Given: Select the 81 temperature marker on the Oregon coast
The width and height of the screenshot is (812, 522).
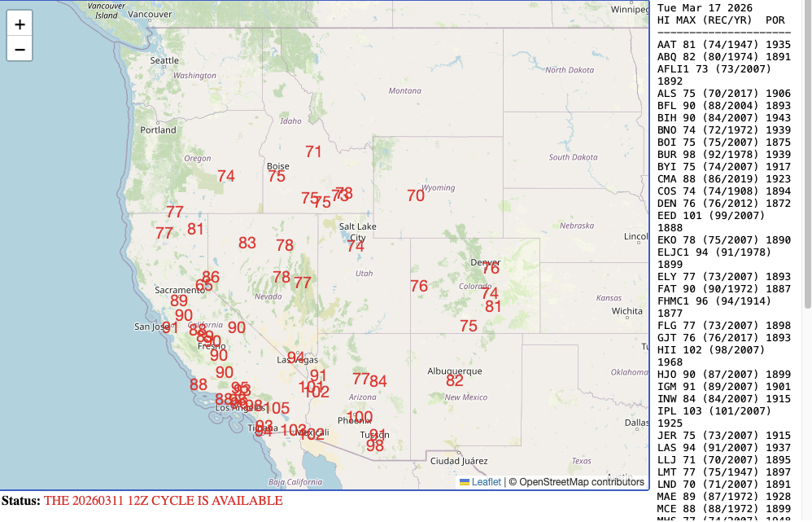Looking at the screenshot, I should (x=195, y=229).
